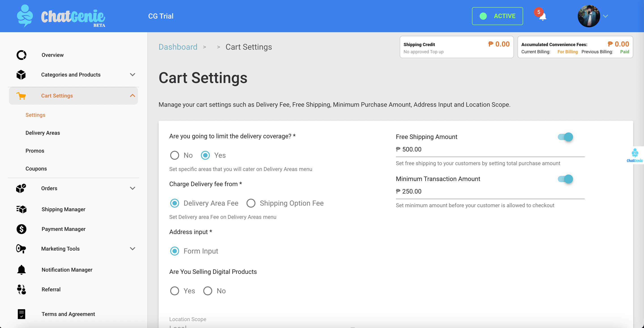The image size is (644, 328).
Task: Click the orange Cart Settings cart icon
Action: tap(21, 96)
